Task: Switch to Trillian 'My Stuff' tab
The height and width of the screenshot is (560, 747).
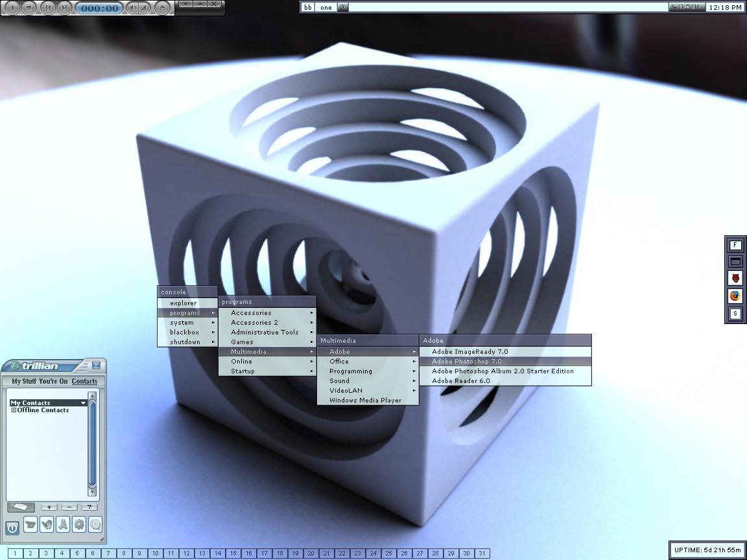Action: pyautogui.click(x=24, y=381)
